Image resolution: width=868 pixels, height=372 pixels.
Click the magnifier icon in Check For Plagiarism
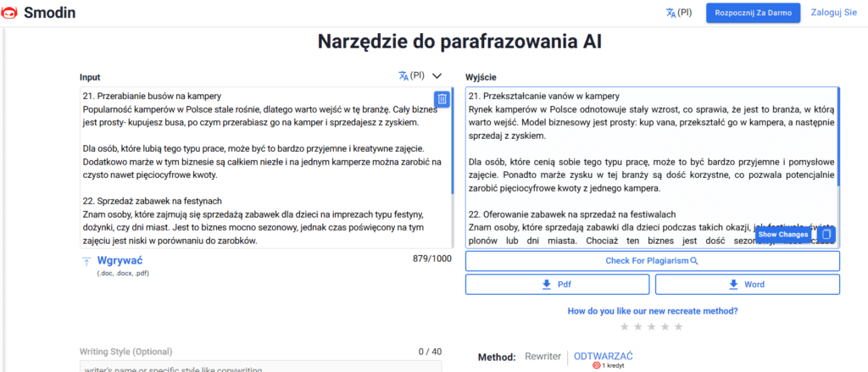pyautogui.click(x=694, y=261)
